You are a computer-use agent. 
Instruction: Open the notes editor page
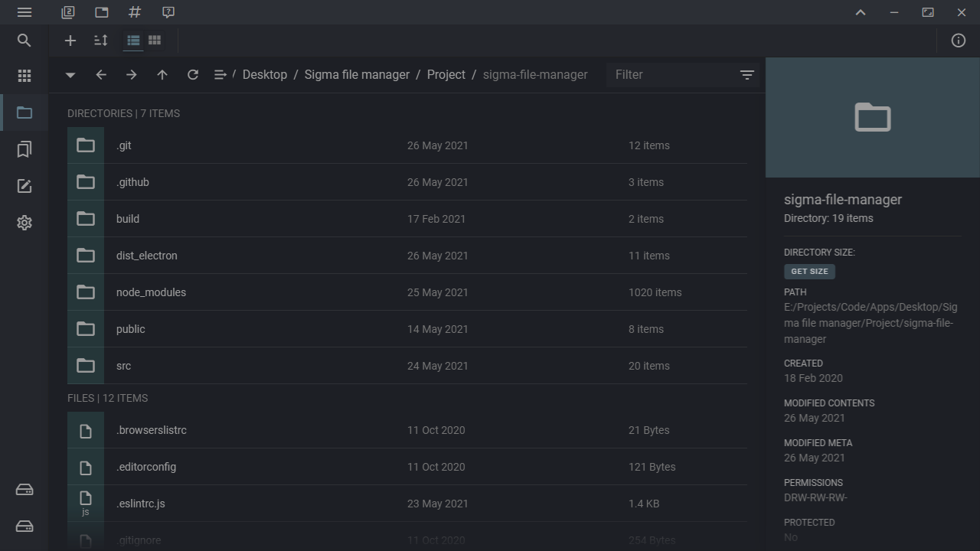tap(24, 186)
